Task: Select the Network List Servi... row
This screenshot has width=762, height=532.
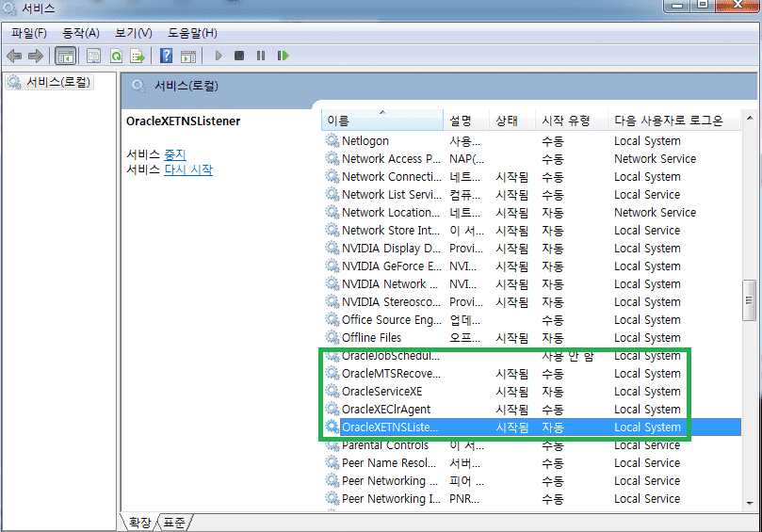Action: click(530, 194)
